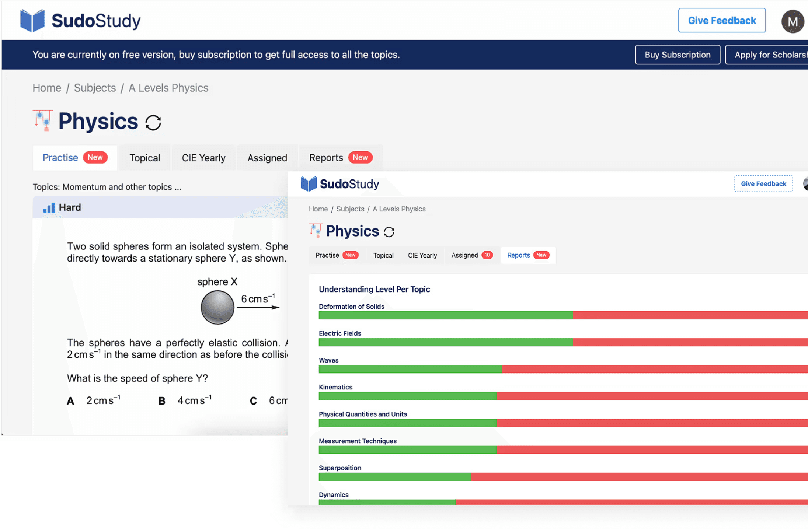
Task: Click the sphere X diagram image
Action: [217, 307]
